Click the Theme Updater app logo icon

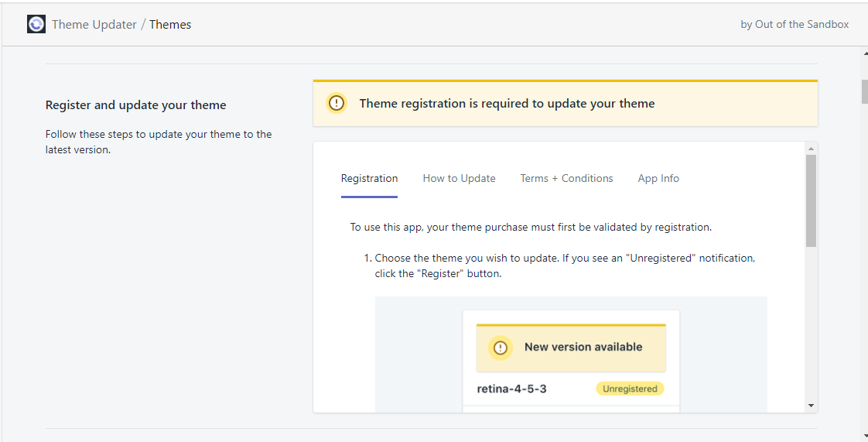click(36, 24)
